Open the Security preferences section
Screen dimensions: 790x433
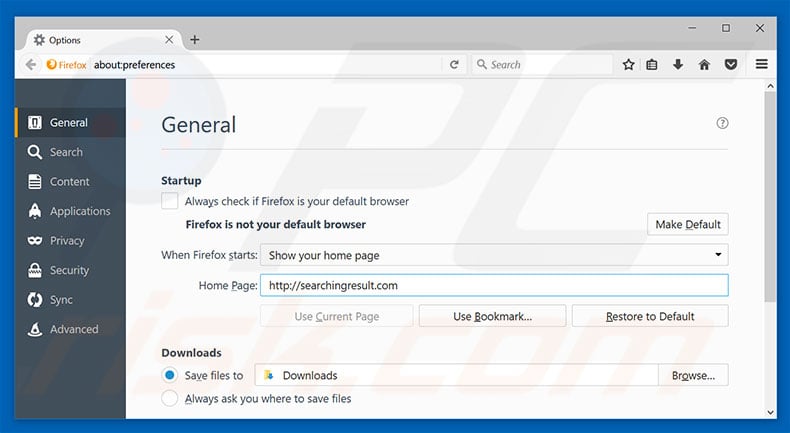coord(71,270)
